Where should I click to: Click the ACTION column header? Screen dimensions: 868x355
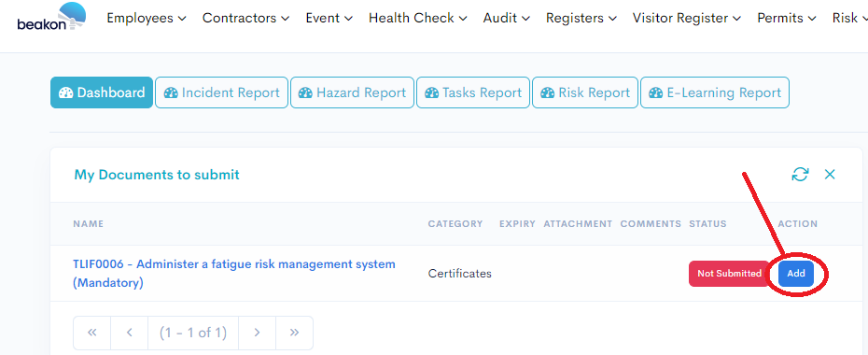(x=798, y=224)
